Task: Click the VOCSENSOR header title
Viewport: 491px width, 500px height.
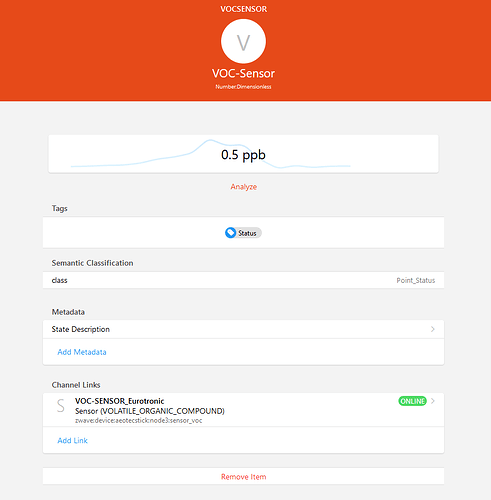Action: point(244,9)
